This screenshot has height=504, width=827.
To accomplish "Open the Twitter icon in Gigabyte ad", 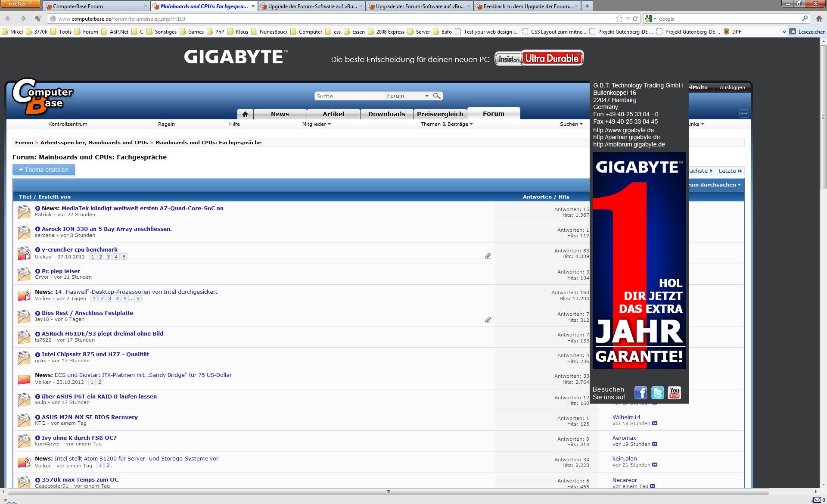I will (657, 392).
